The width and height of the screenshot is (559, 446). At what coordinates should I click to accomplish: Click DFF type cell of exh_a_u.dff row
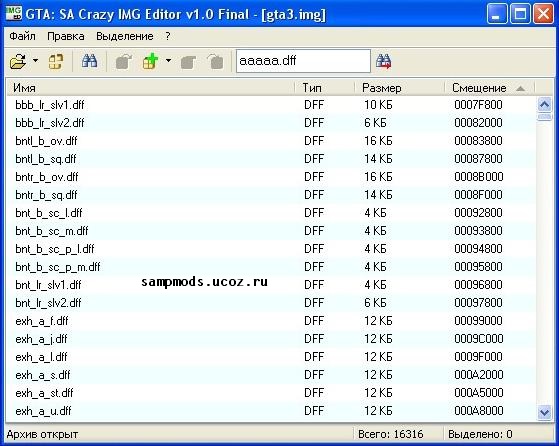click(x=314, y=411)
